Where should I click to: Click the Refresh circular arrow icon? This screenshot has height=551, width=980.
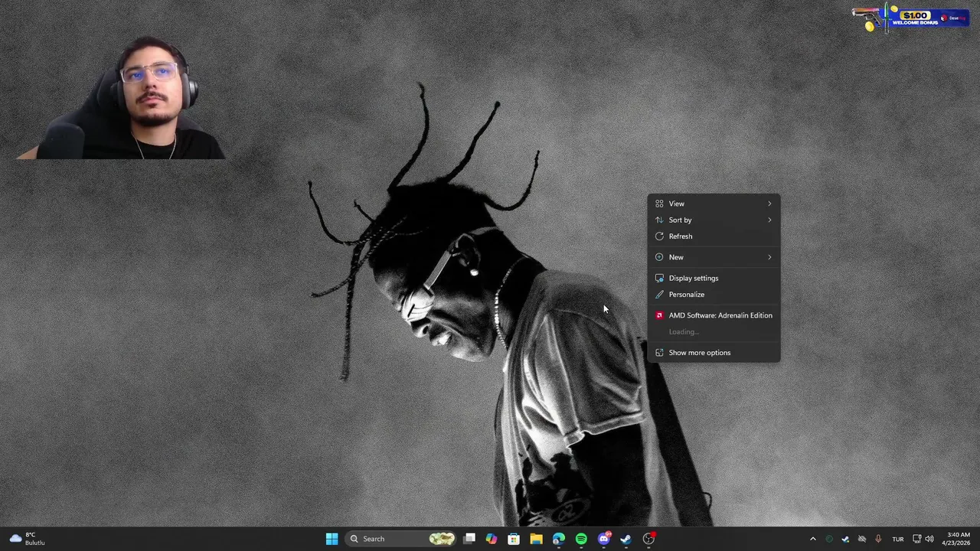659,236
